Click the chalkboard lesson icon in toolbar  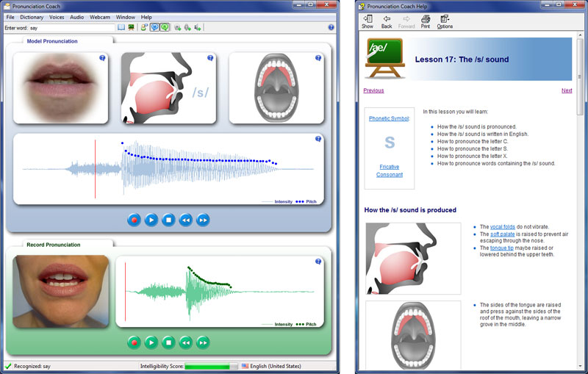click(x=131, y=27)
